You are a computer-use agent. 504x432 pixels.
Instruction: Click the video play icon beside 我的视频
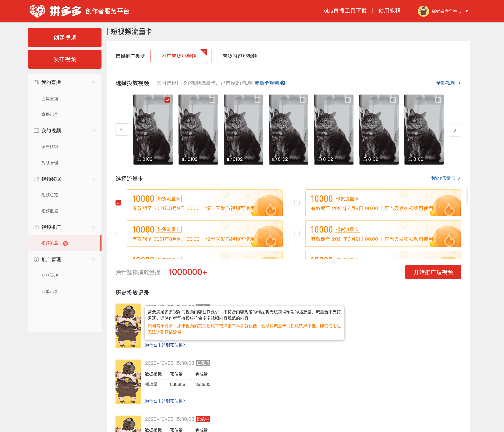(x=36, y=131)
